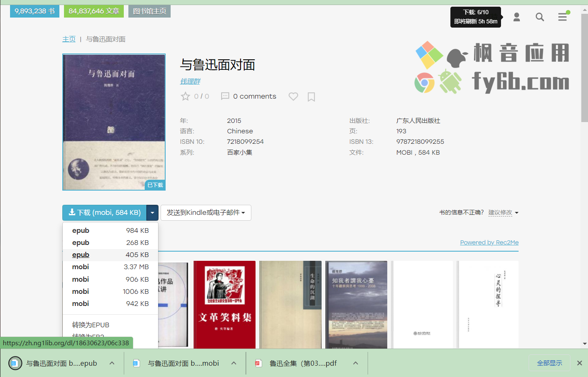Image resolution: width=588 pixels, height=377 pixels.
Task: Close the downloads bar
Action: click(x=580, y=363)
